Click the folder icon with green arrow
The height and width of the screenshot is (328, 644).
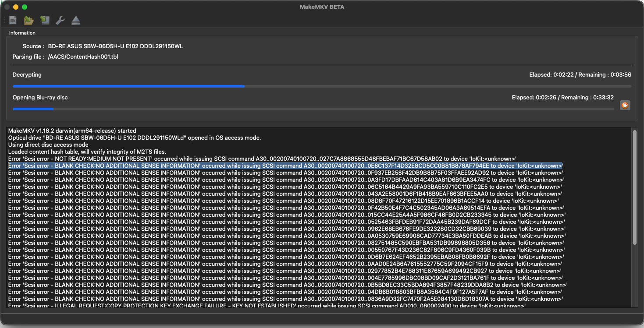(28, 20)
